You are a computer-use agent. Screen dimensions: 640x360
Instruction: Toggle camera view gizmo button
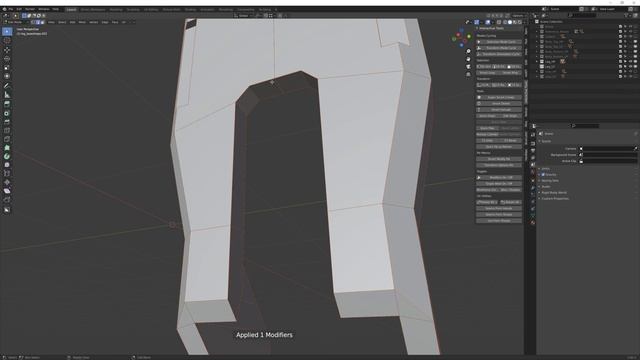[468, 67]
